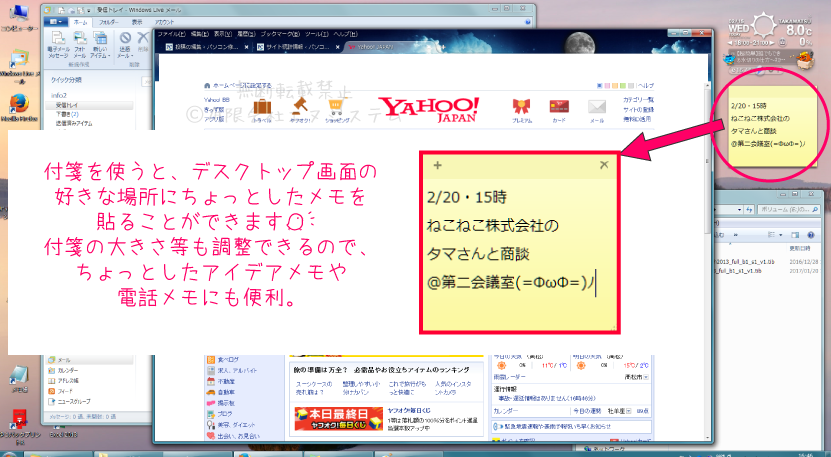Open the ツール menu in Firefox
The width and height of the screenshot is (831, 457).
coord(317,34)
